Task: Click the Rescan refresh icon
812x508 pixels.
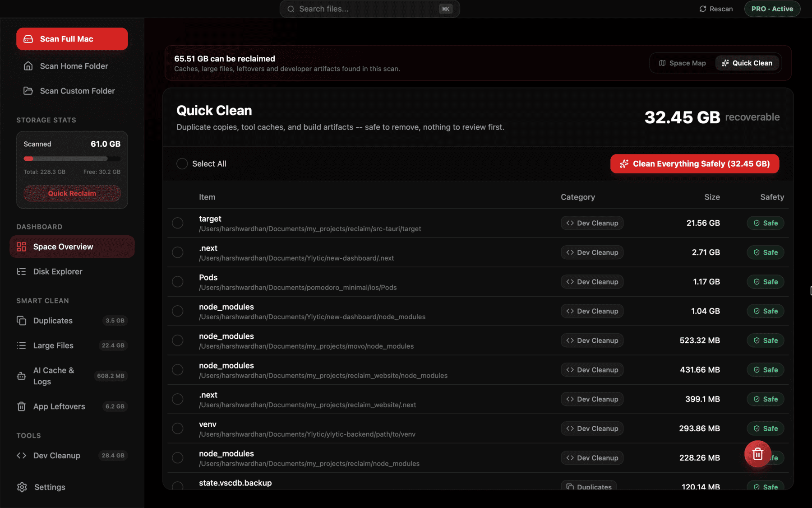Action: (x=702, y=9)
